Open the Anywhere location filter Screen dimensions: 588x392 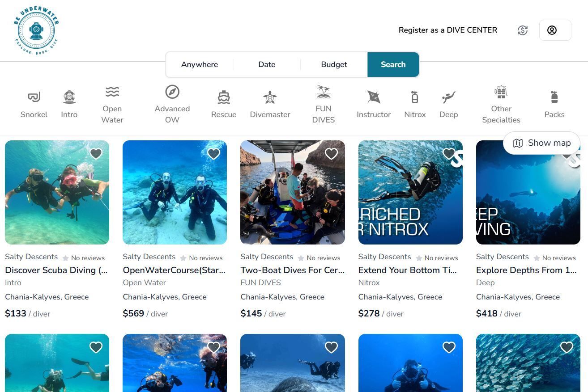point(199,64)
